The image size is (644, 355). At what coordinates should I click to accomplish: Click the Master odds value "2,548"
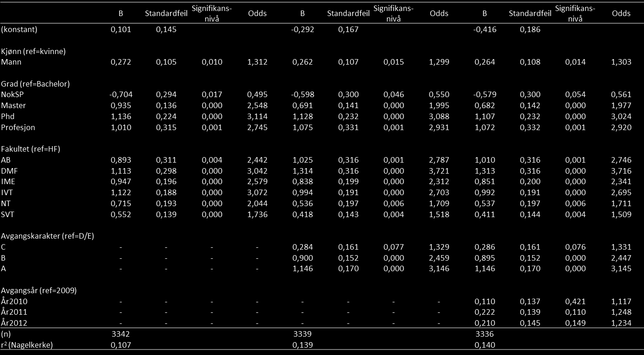click(x=257, y=106)
